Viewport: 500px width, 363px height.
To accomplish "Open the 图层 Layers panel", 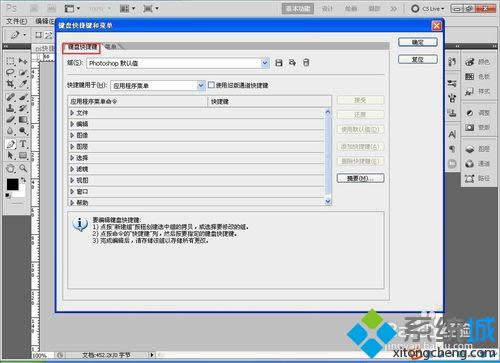I will 477,149.
